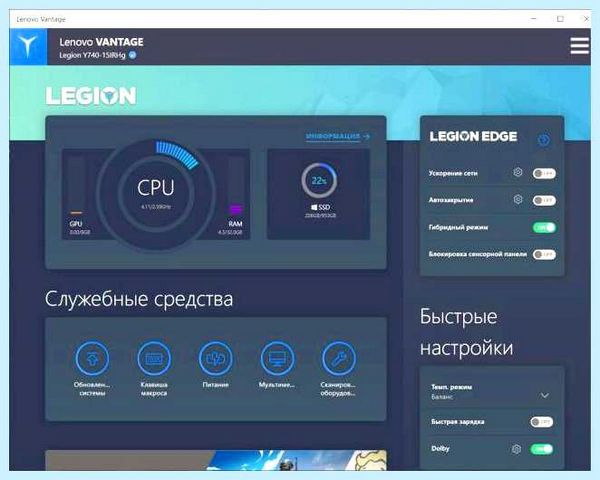This screenshot has width=600, height=480.
Task: Toggle Быстрая зарядка switch
Action: coord(541,422)
